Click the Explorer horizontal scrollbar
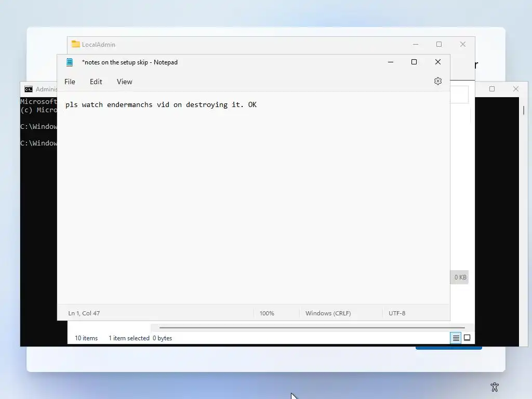532x399 pixels. point(312,328)
